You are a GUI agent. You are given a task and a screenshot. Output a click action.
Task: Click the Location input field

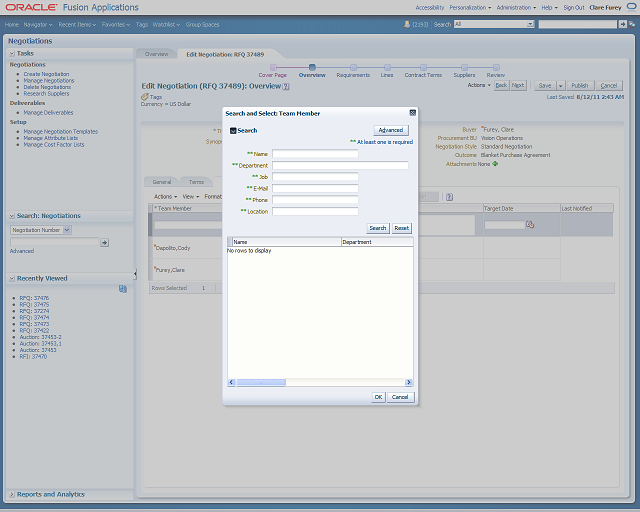pyautogui.click(x=315, y=211)
